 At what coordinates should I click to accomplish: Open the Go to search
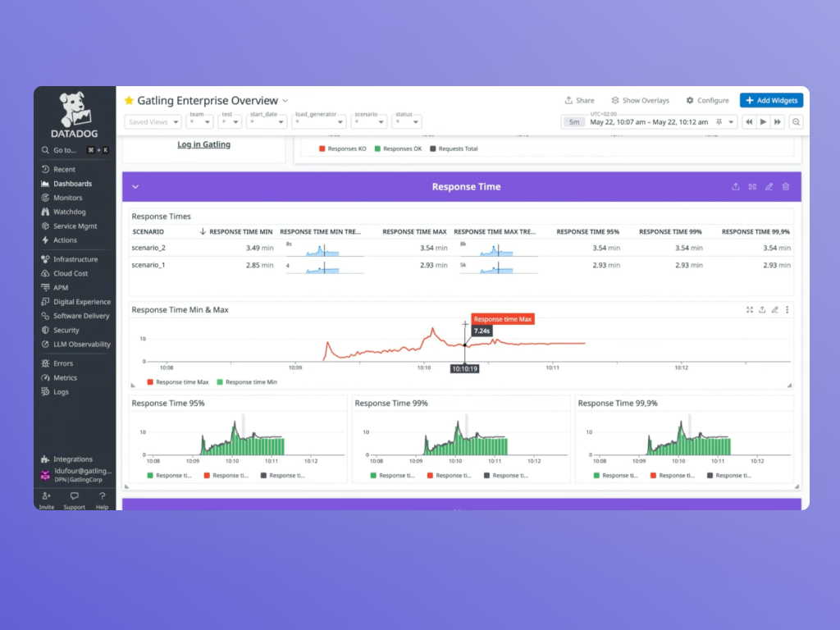(75, 150)
